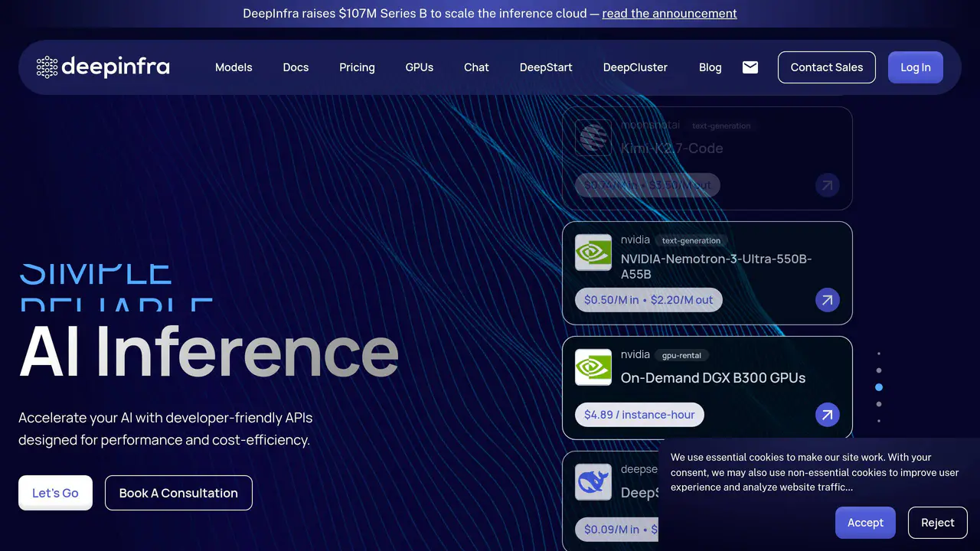Go to the Pricing page

tap(357, 67)
